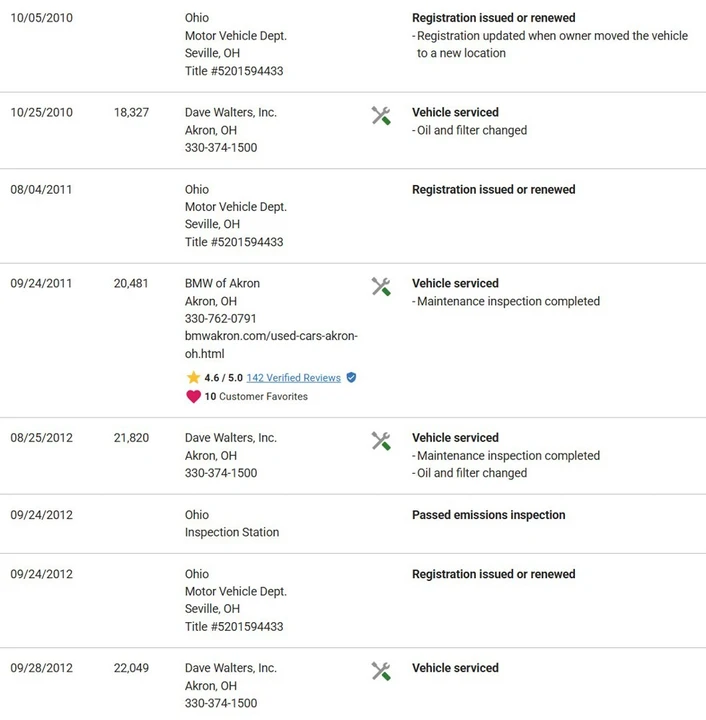Click the 4.6 / 5.0 rating text

coord(223,378)
